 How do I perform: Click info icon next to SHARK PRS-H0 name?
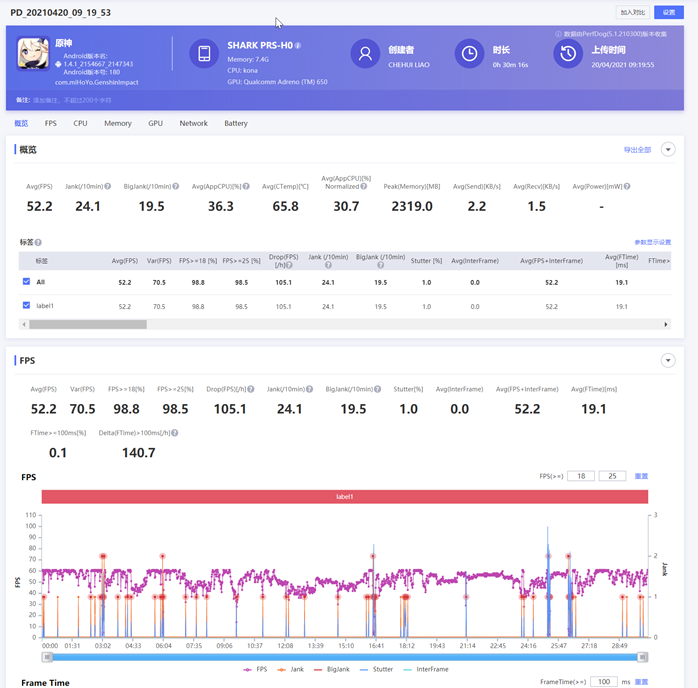pyautogui.click(x=298, y=46)
